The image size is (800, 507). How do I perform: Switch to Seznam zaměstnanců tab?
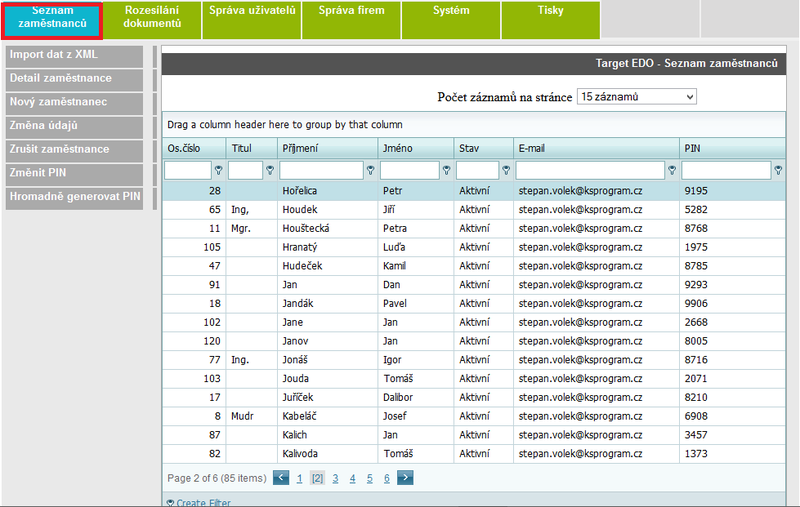point(52,20)
